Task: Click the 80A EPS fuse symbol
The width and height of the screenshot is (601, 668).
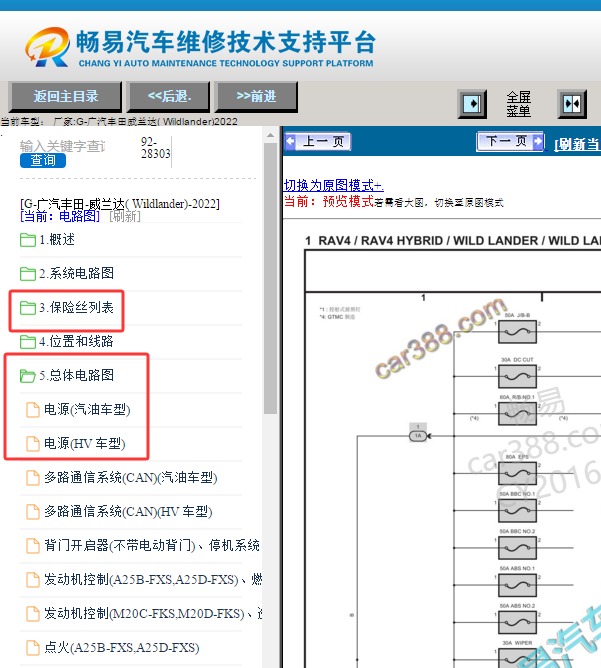Action: pyautogui.click(x=518, y=473)
